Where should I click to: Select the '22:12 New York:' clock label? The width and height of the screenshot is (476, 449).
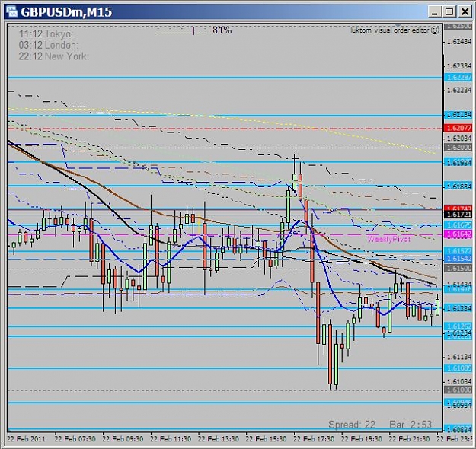tap(53, 56)
